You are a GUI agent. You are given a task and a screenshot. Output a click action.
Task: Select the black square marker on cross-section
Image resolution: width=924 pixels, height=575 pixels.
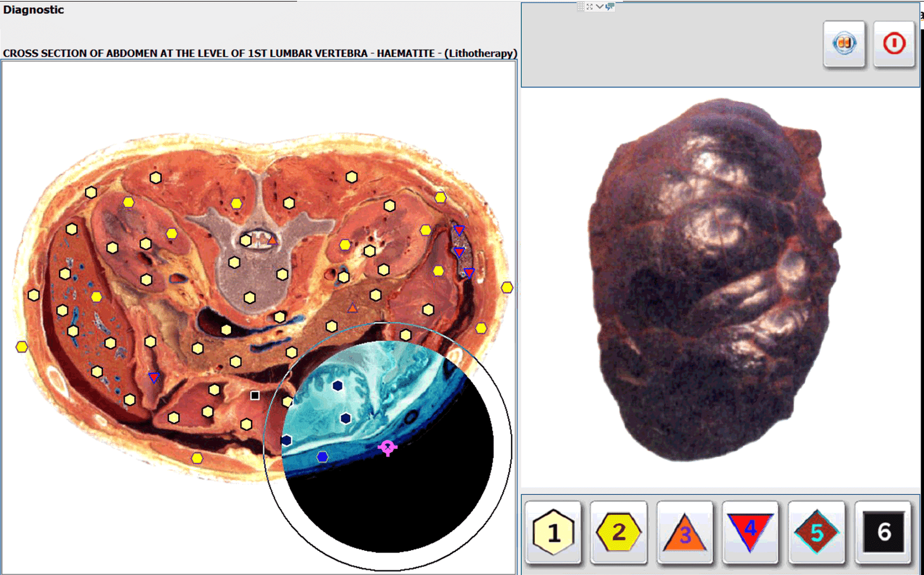[x=255, y=395]
